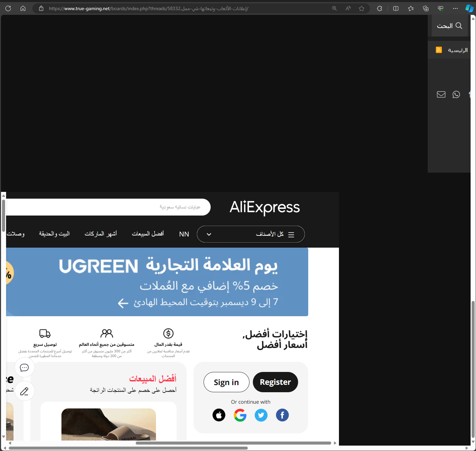The height and width of the screenshot is (451, 476).
Task: Open browser extensions puzzle icon
Action: (379, 8)
